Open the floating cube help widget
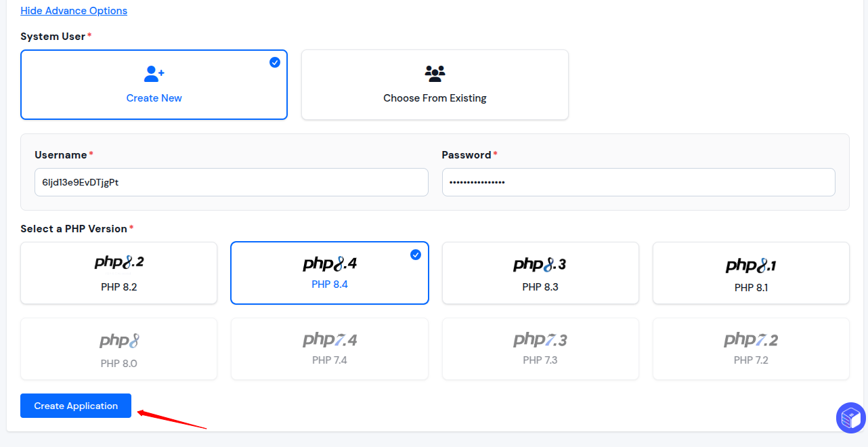Viewport: 868px width, 447px height. click(851, 418)
